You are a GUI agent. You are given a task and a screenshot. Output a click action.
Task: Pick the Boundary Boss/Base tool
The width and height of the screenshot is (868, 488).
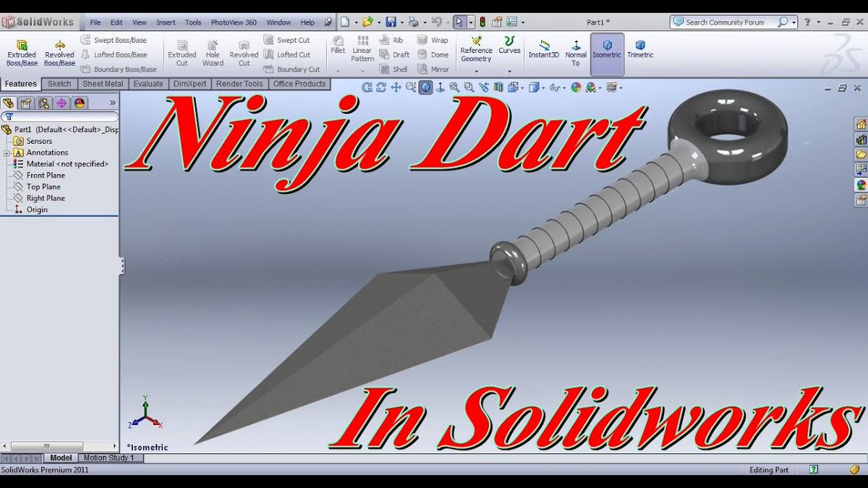pyautogui.click(x=119, y=69)
